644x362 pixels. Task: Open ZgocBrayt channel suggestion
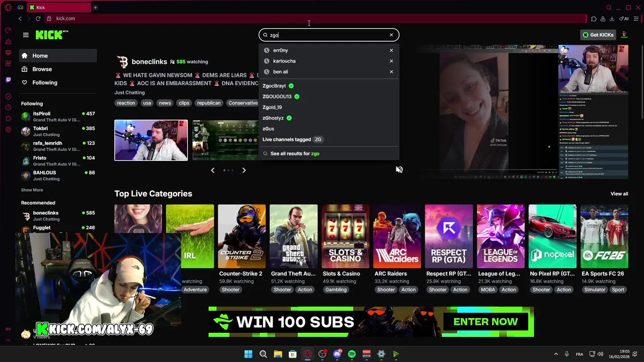(278, 86)
